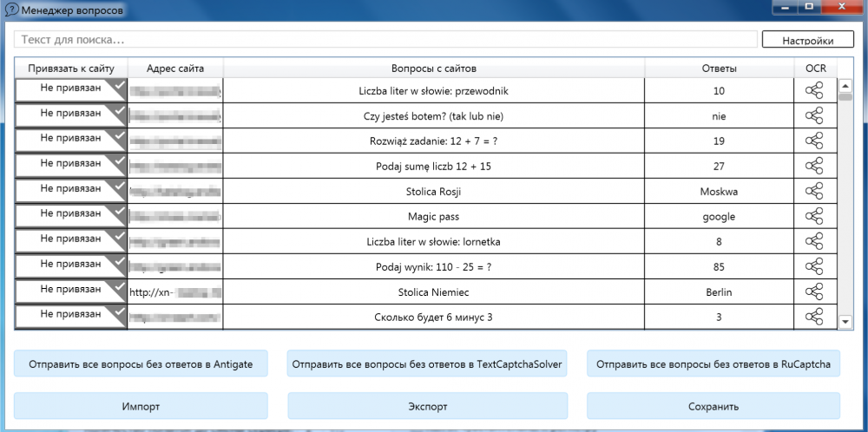Toggle 'Не привязан' in '12 + 7' row

click(71, 140)
